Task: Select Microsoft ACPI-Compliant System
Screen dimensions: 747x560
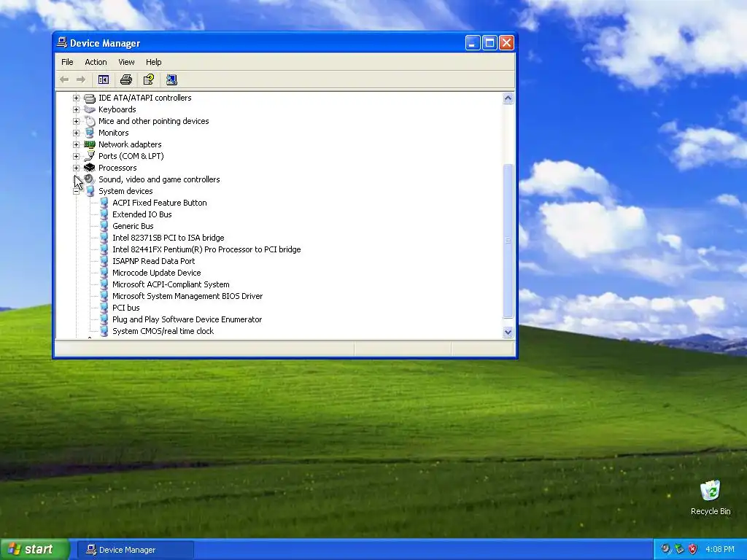Action: click(x=171, y=285)
